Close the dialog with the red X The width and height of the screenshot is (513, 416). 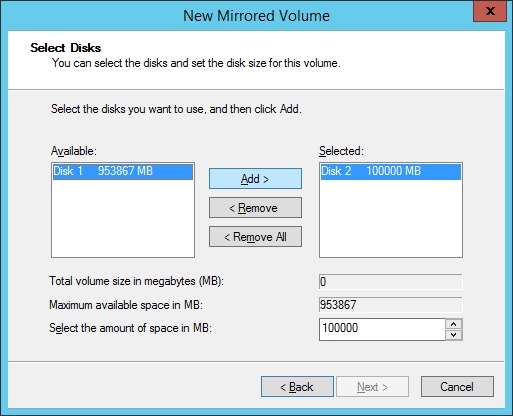click(x=490, y=11)
